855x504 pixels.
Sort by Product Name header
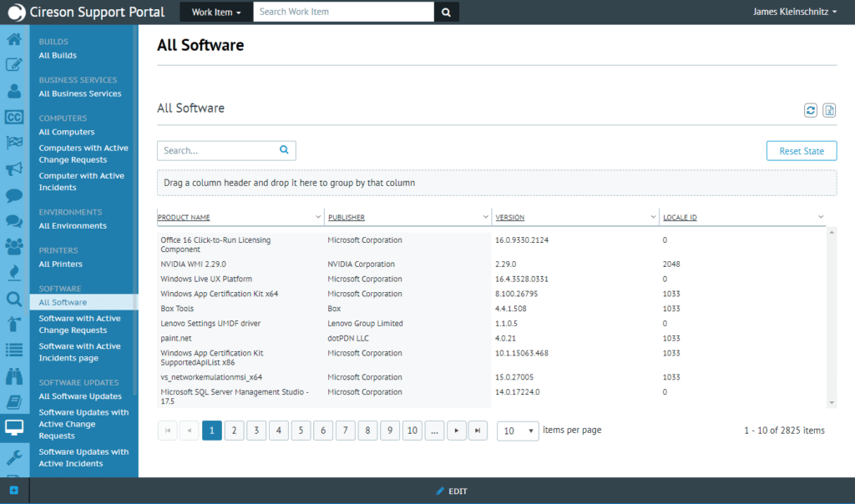(x=184, y=218)
